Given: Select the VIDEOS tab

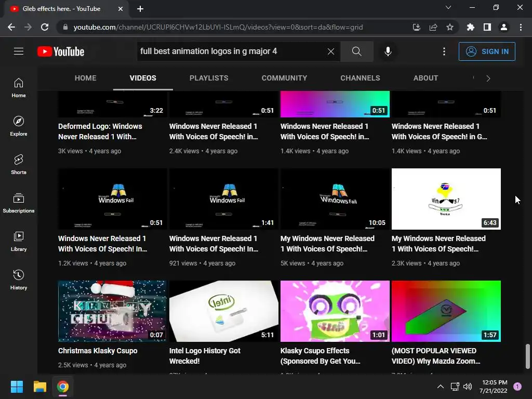Looking at the screenshot, I should pyautogui.click(x=143, y=78).
